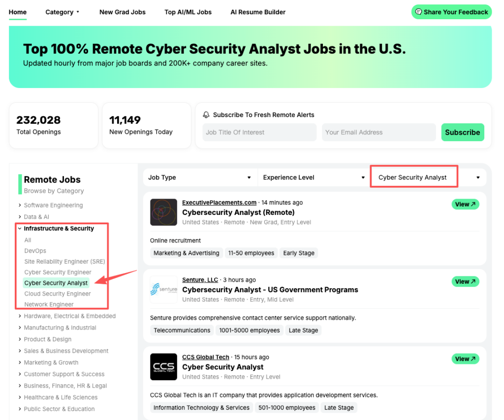Open the Experience Level dropdown

point(313,177)
